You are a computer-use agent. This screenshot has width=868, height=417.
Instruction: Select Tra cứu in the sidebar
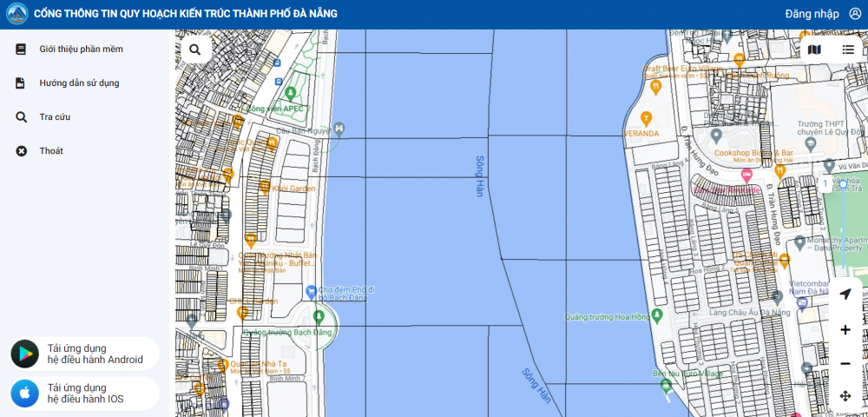55,117
